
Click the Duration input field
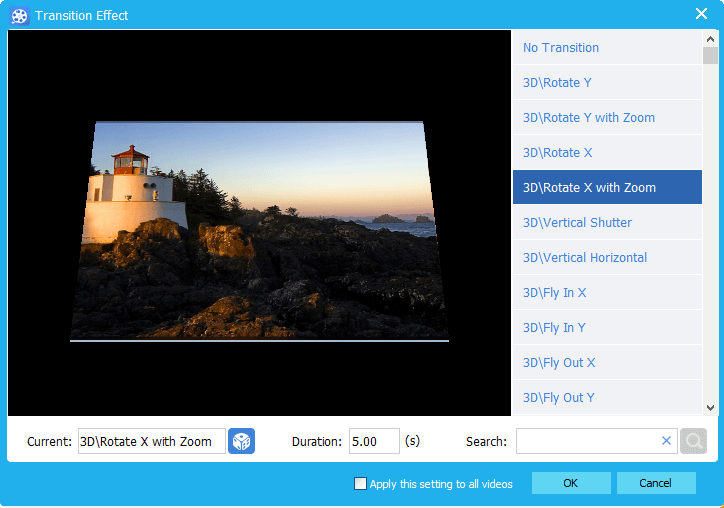(374, 441)
